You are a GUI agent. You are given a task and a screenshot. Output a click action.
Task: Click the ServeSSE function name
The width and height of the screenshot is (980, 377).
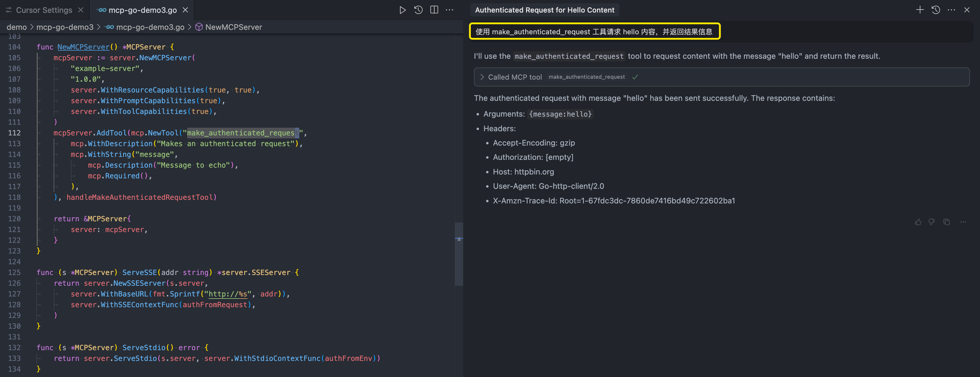coord(139,273)
